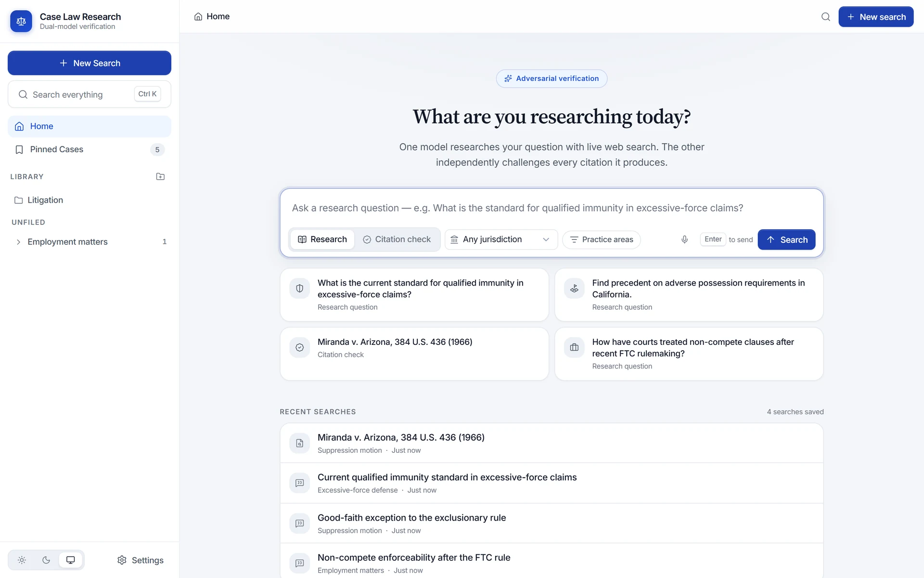Select suggestion How have courts treated non-compete clauses
The width and height of the screenshot is (924, 578).
point(689,354)
